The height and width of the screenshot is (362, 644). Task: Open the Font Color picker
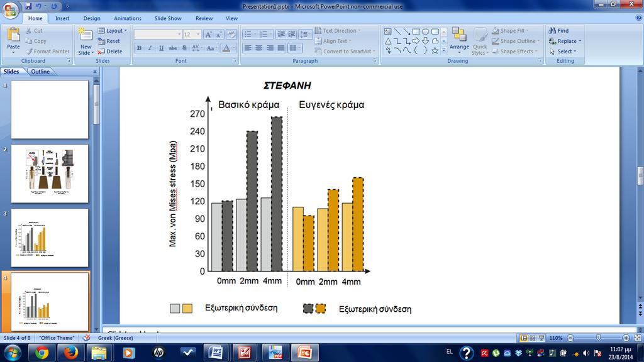228,48
